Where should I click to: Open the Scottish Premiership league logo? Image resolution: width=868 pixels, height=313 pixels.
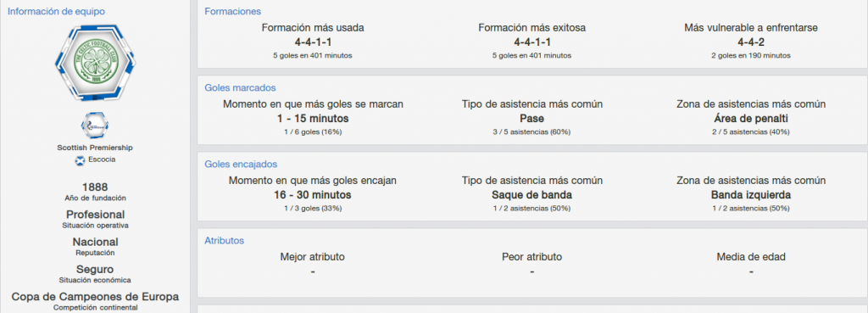[95, 126]
